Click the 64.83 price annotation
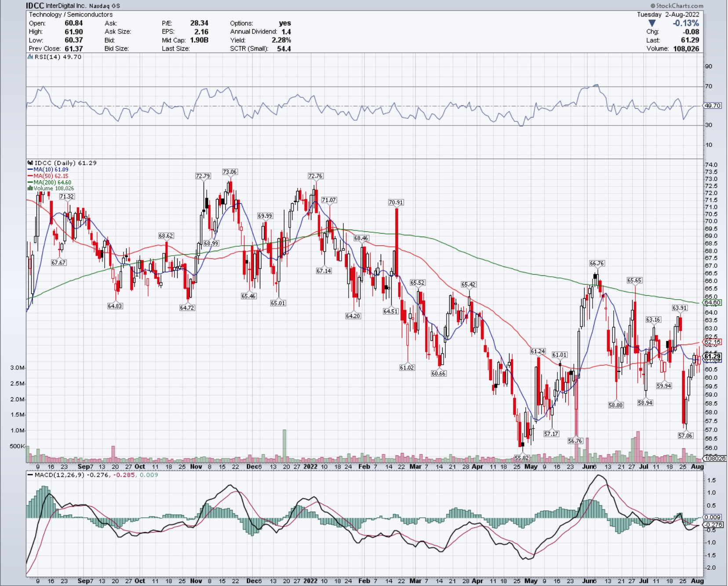 coord(115,306)
